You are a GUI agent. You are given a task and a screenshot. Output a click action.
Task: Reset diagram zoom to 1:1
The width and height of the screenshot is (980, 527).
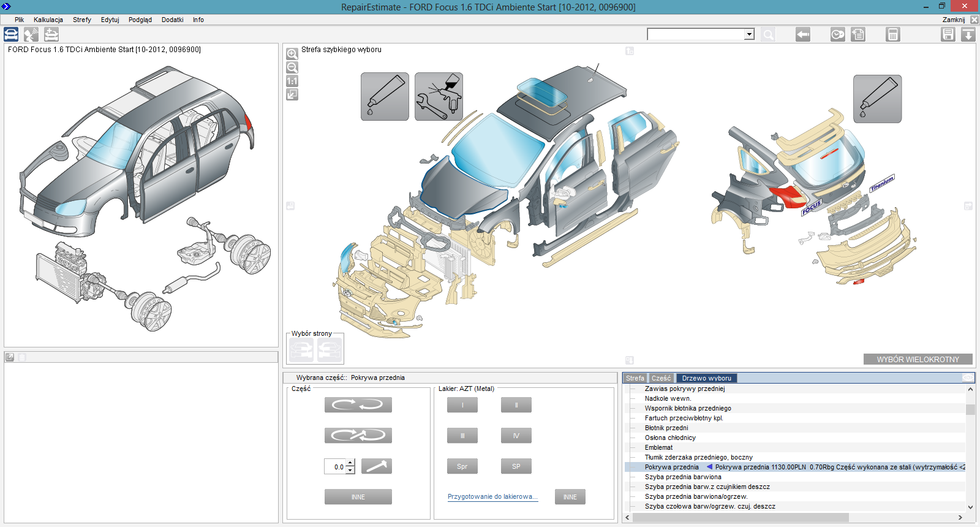pyautogui.click(x=292, y=81)
